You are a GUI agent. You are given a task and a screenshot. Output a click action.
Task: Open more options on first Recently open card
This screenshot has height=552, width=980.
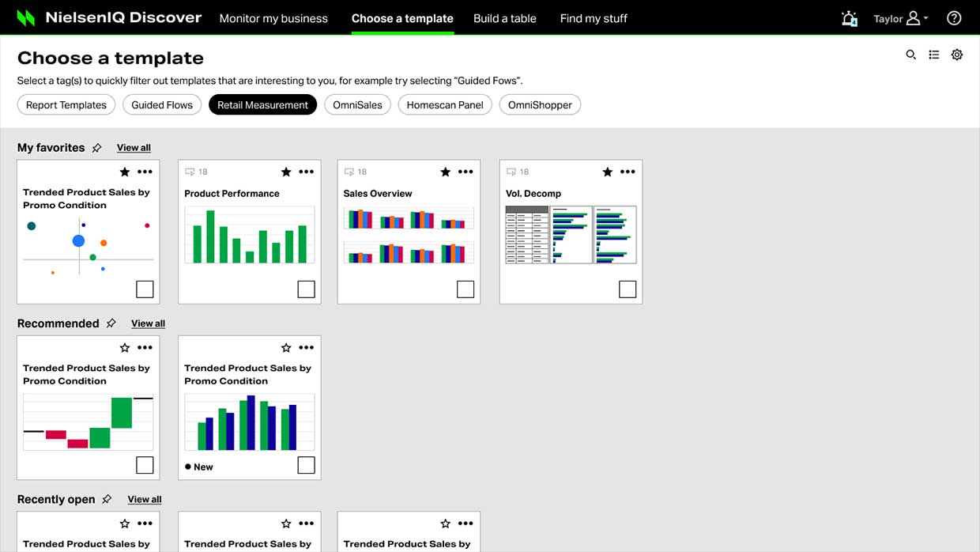(x=145, y=524)
